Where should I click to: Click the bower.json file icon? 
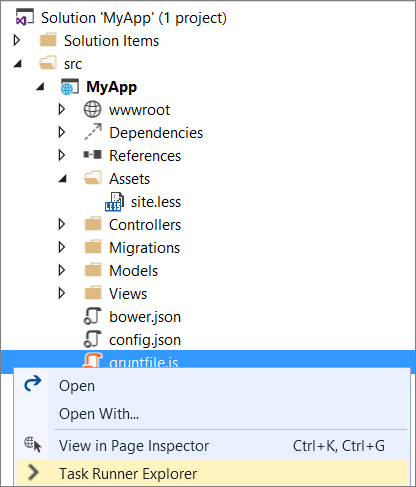point(92,316)
